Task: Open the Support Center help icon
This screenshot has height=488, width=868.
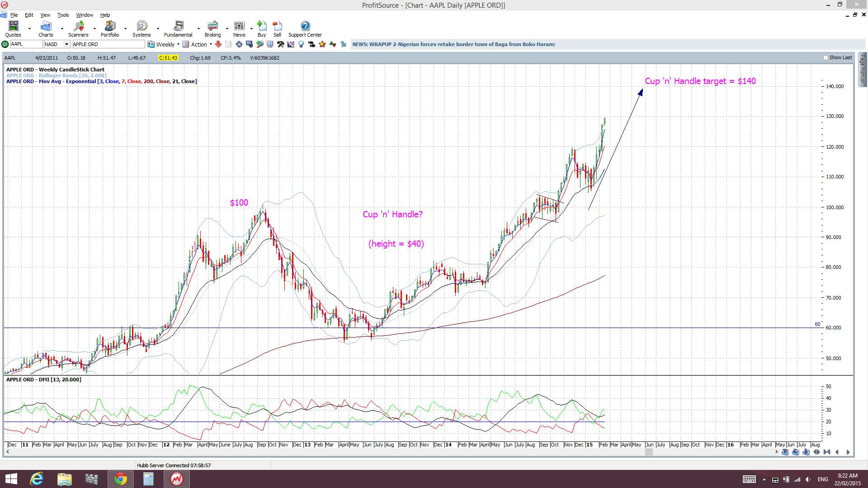Action: pyautogui.click(x=305, y=29)
